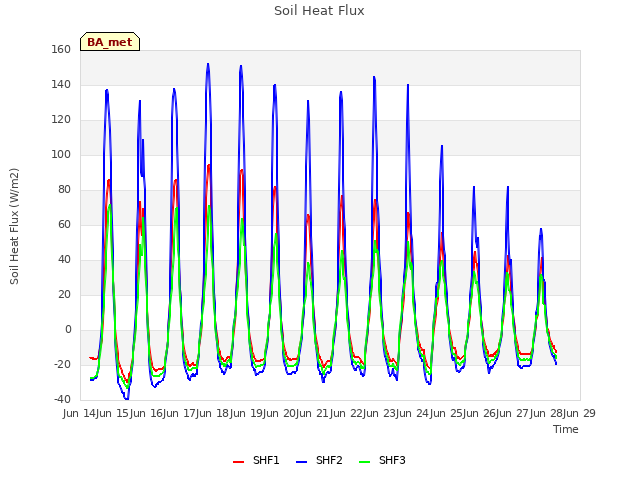Screen dimensions: 640x480
Task: Click the Jun 29 x-axis tick label
Action: 581,413
